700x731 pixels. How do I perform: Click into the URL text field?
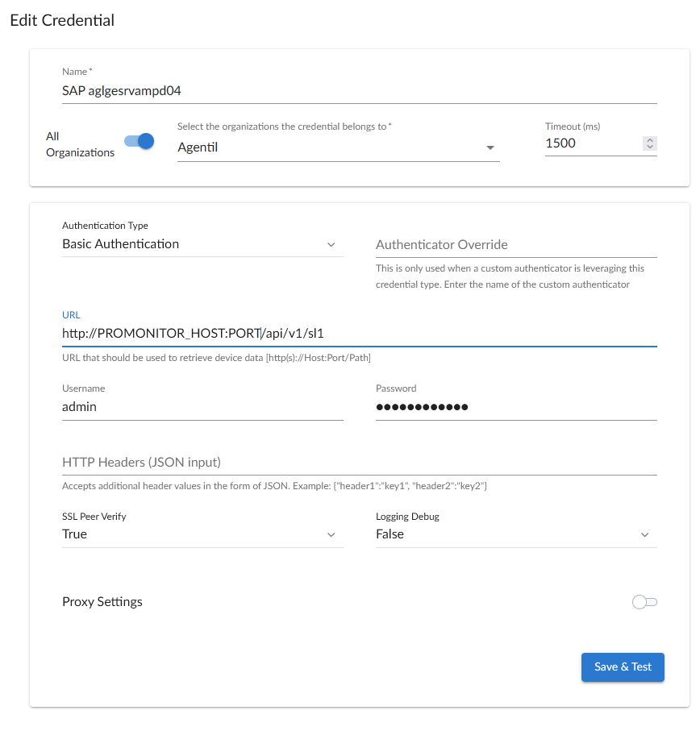[x=359, y=332]
